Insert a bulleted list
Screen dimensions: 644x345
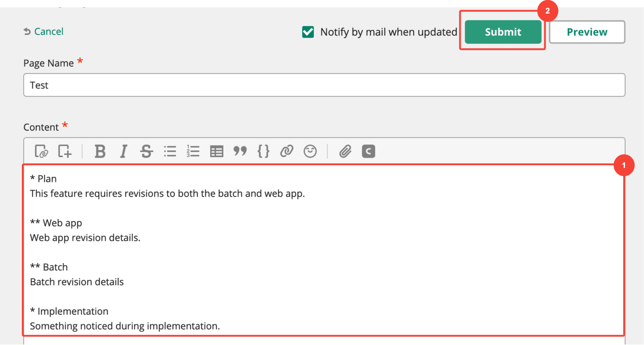coord(170,151)
